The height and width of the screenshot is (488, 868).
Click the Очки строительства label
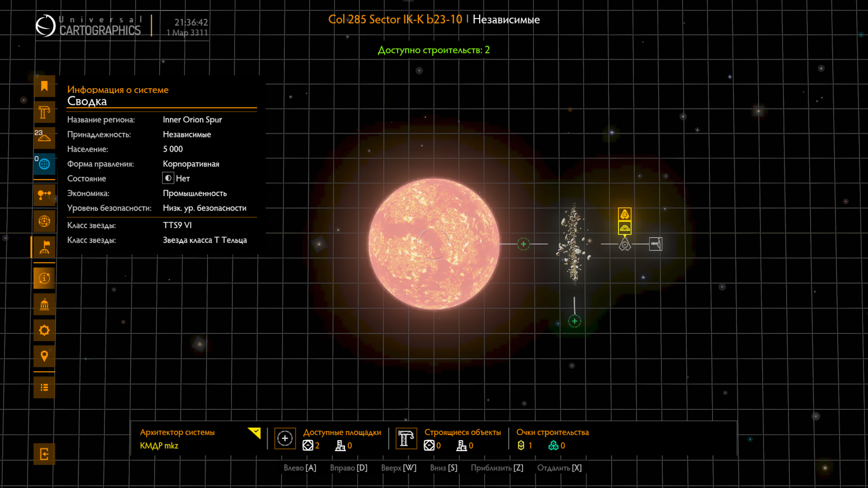point(552,432)
